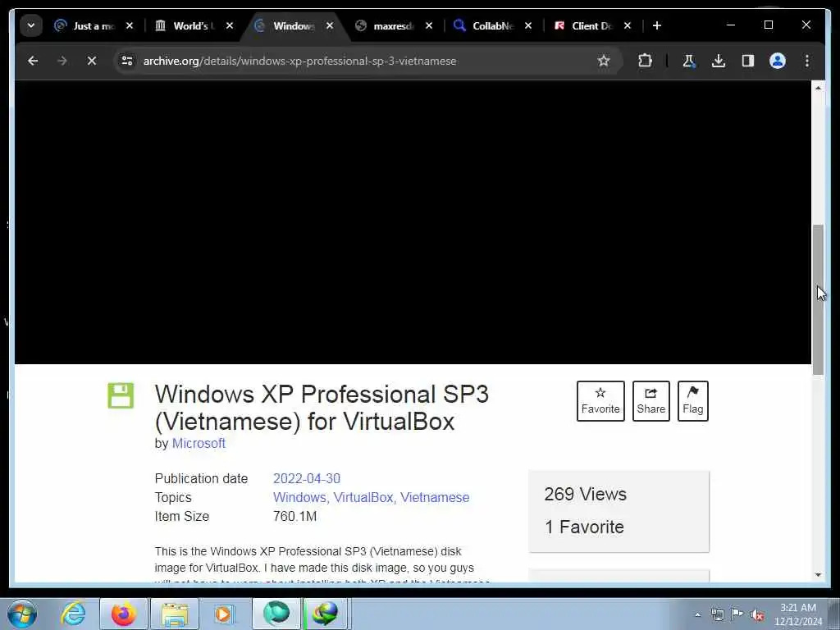Open the Extensions puzzle menu
Screen dimensions: 840x630
(x=645, y=61)
